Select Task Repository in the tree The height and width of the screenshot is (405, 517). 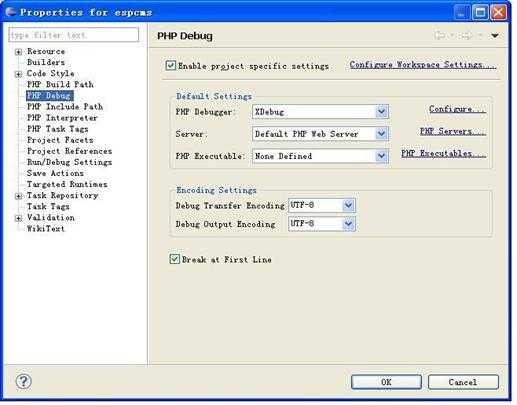tap(63, 195)
